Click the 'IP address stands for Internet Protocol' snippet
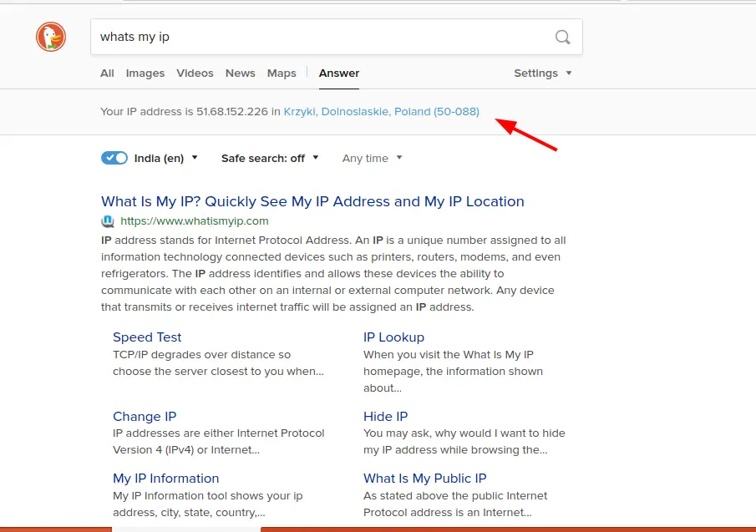This screenshot has height=532, width=756. click(333, 274)
